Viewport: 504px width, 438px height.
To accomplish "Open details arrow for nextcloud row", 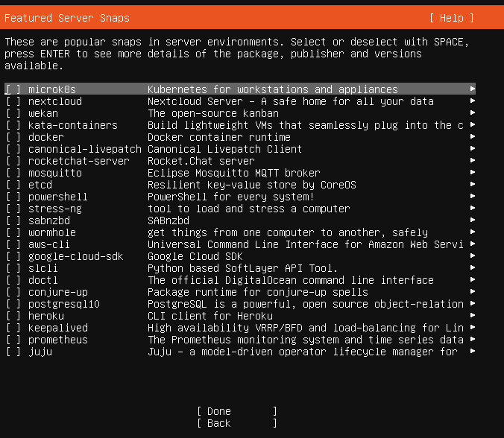I will [x=472, y=101].
